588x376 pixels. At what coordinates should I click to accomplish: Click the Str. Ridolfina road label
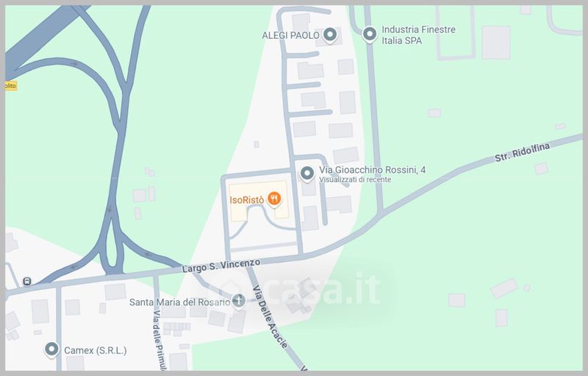(x=523, y=152)
